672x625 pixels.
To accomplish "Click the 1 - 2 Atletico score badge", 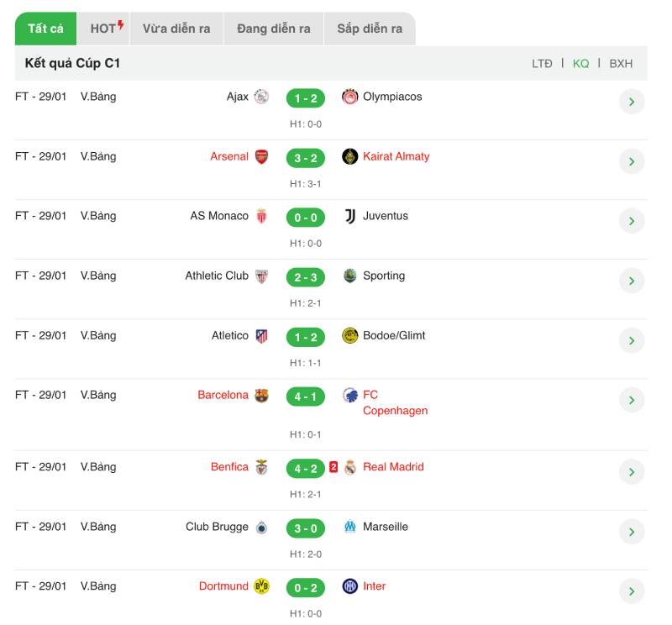I will click(x=306, y=338).
